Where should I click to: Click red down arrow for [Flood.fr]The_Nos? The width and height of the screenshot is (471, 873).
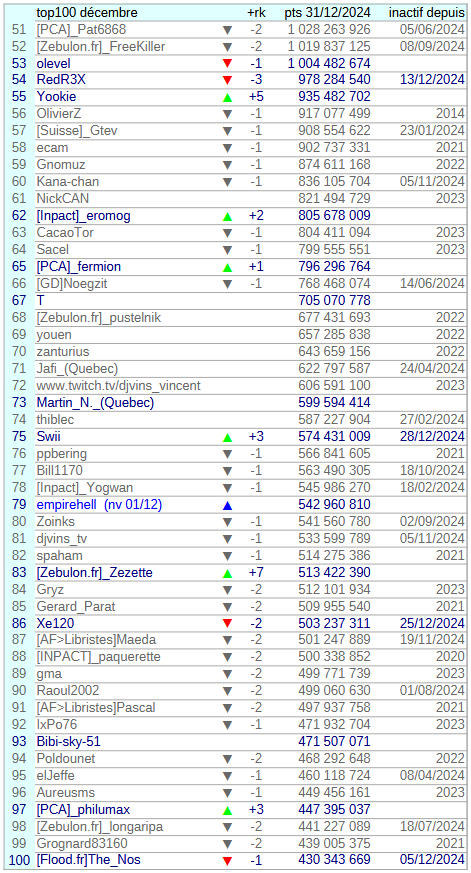(x=227, y=861)
